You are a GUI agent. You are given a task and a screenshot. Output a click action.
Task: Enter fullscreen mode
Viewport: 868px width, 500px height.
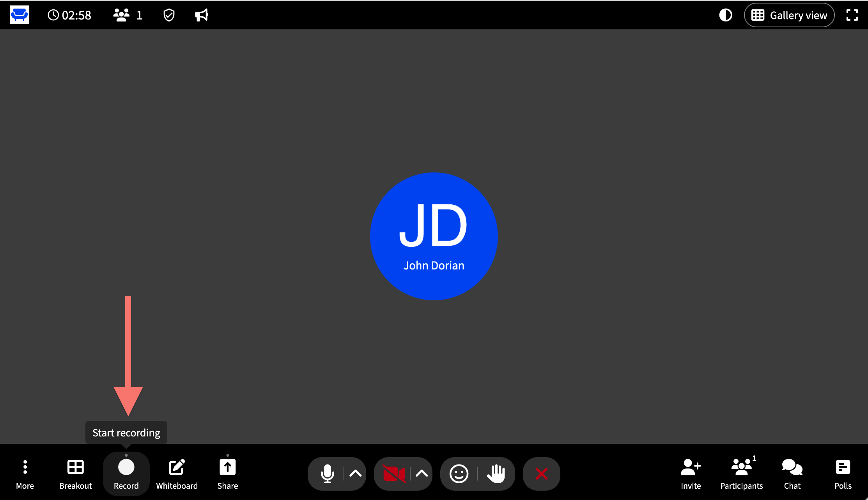(852, 15)
